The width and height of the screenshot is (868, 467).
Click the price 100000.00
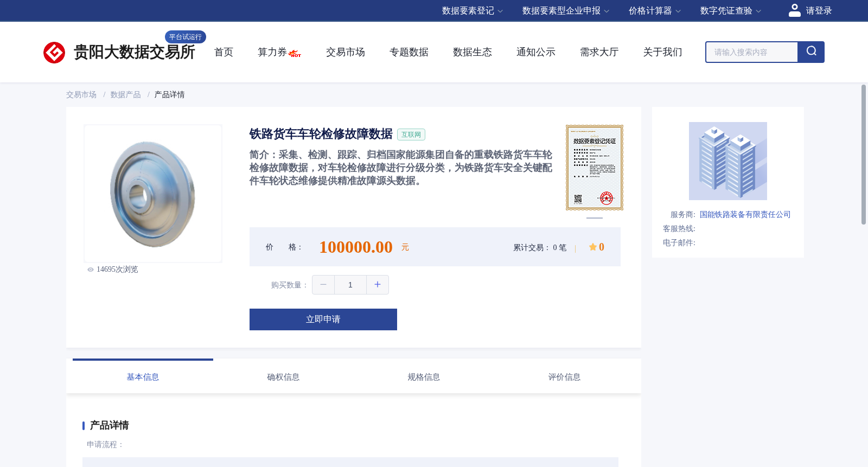pos(356,247)
